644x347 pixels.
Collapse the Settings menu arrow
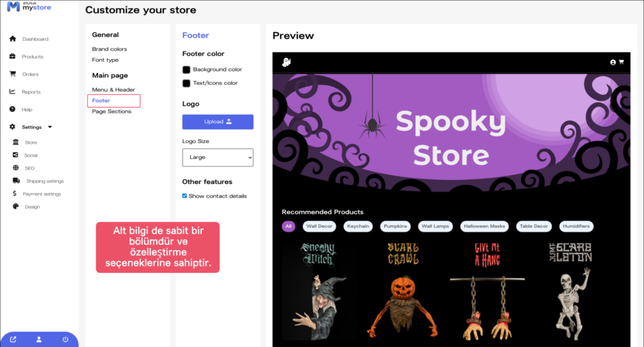coord(50,127)
